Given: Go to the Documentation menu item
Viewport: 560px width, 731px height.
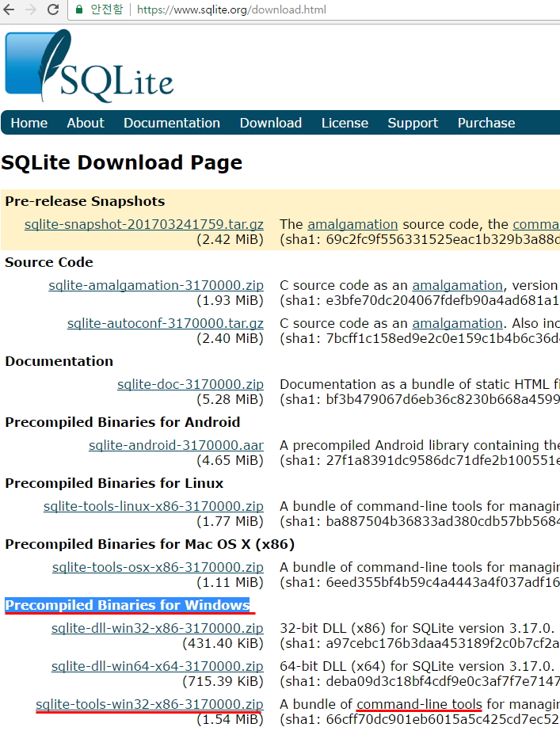Looking at the screenshot, I should pos(172,123).
